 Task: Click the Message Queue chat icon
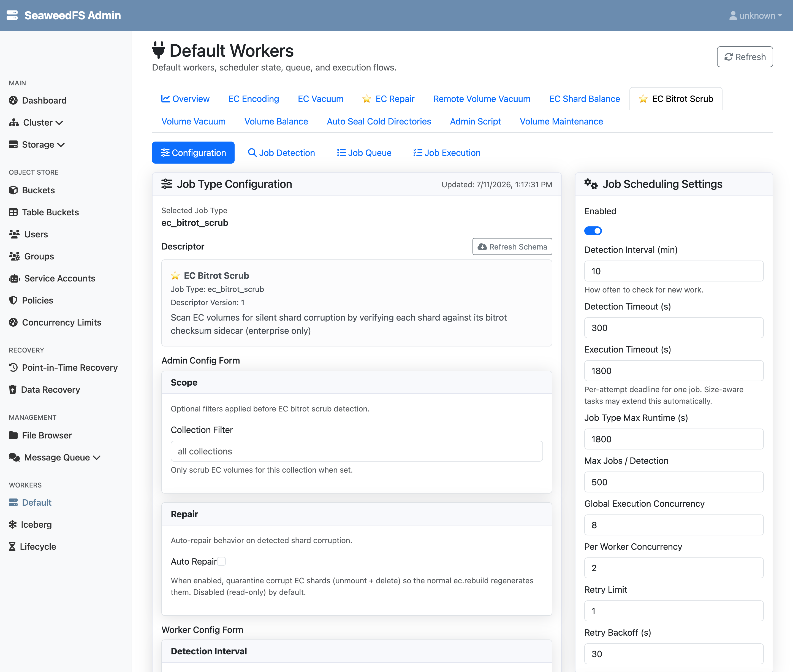point(15,457)
